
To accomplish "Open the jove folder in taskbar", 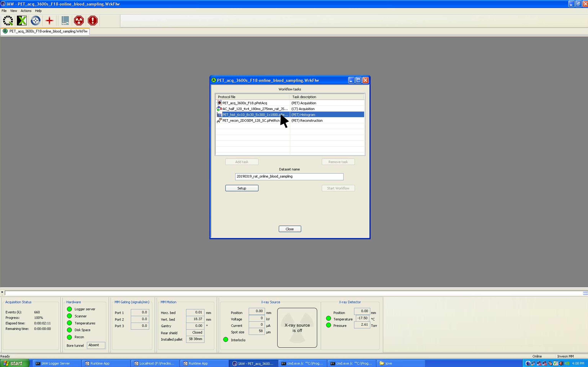I will click(x=388, y=363).
